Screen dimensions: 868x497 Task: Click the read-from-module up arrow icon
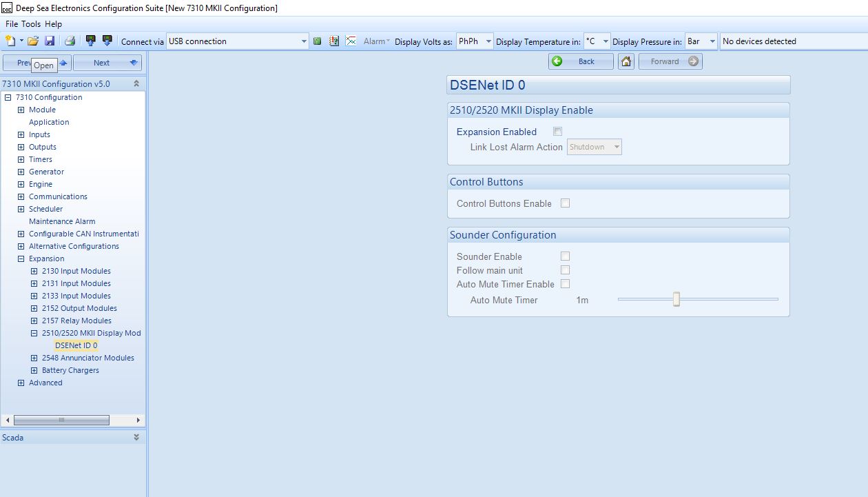click(90, 41)
